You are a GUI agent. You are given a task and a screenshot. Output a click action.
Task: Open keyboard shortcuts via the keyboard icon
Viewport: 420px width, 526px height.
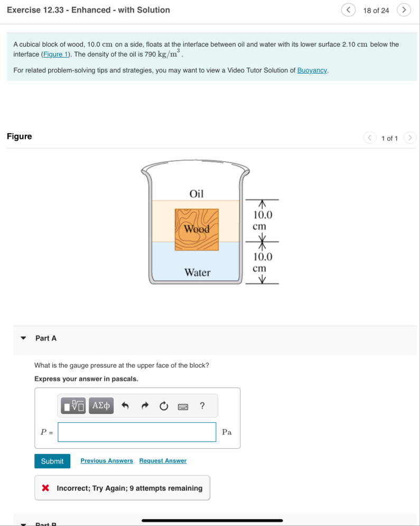coord(182,406)
